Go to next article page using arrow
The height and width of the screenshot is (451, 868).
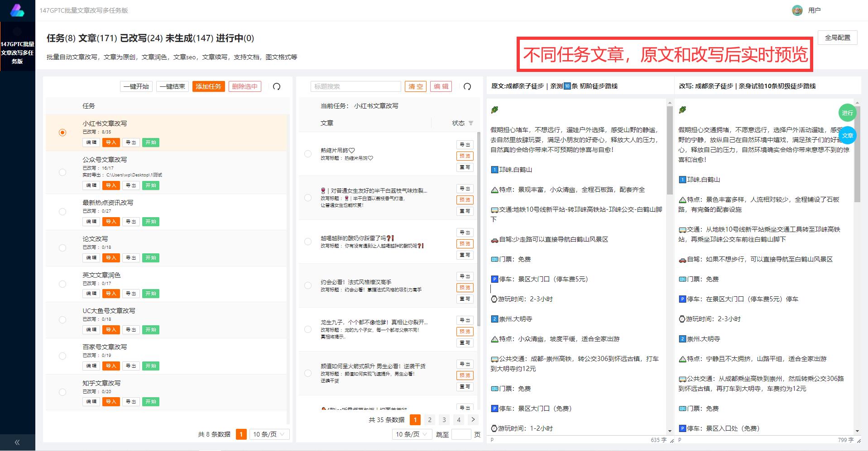point(473,420)
